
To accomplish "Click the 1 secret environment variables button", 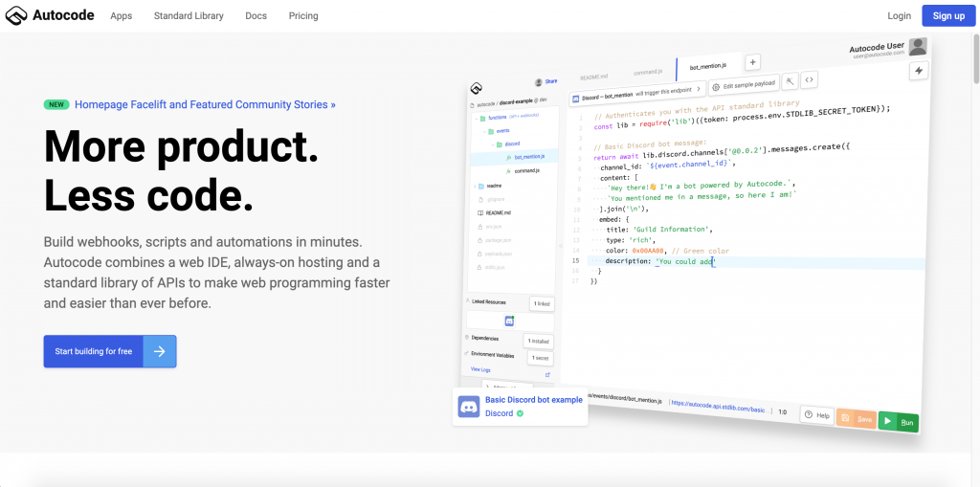I will point(540,358).
